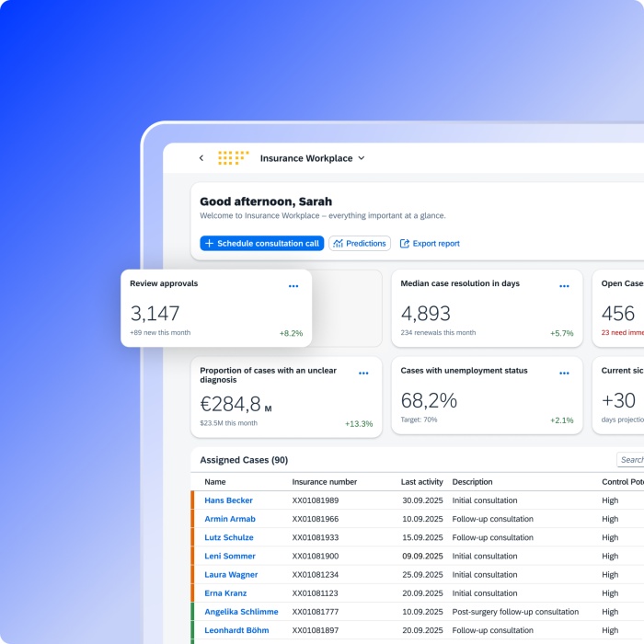Image resolution: width=644 pixels, height=644 pixels.
Task: Open Hans Becker case link
Action: click(228, 500)
